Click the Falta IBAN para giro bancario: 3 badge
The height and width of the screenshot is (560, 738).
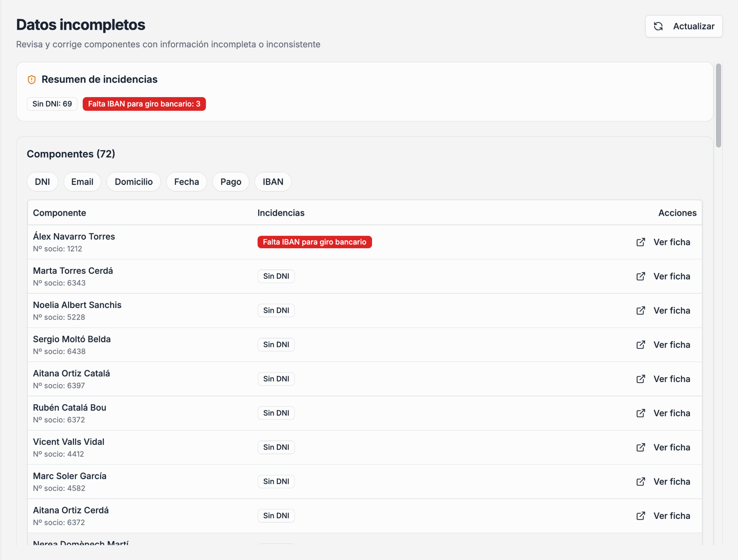144,104
